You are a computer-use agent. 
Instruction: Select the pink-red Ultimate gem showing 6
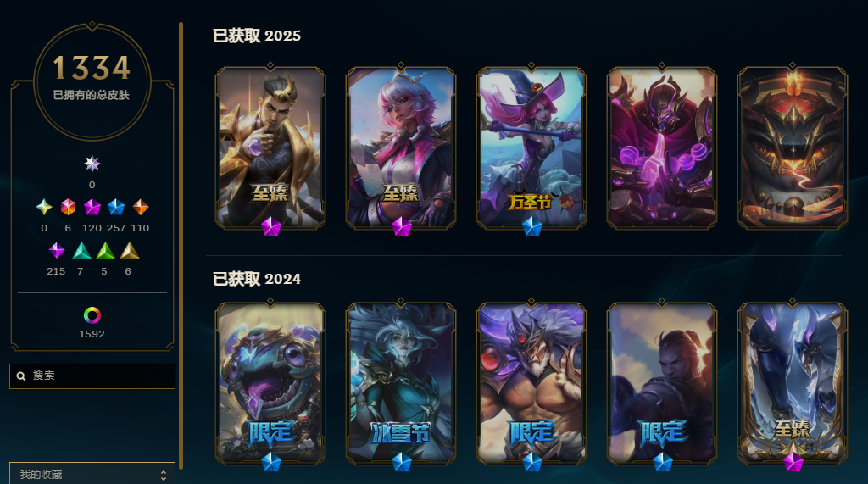click(x=68, y=207)
